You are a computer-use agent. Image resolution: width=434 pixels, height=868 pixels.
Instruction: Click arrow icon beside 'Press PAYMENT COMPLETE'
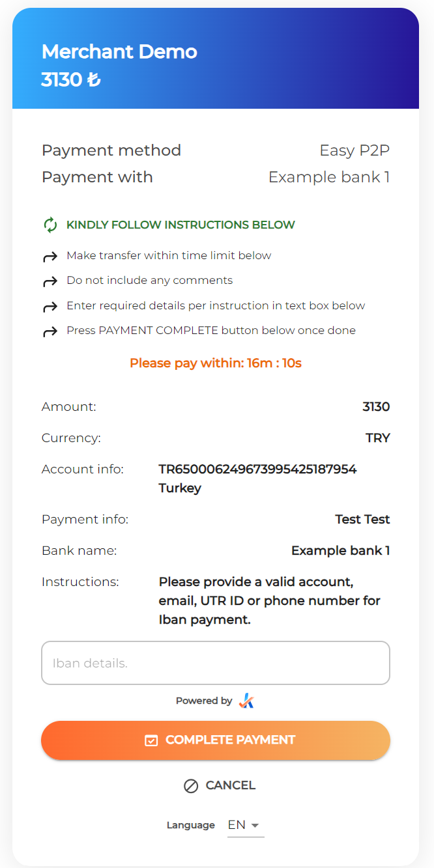click(x=50, y=331)
